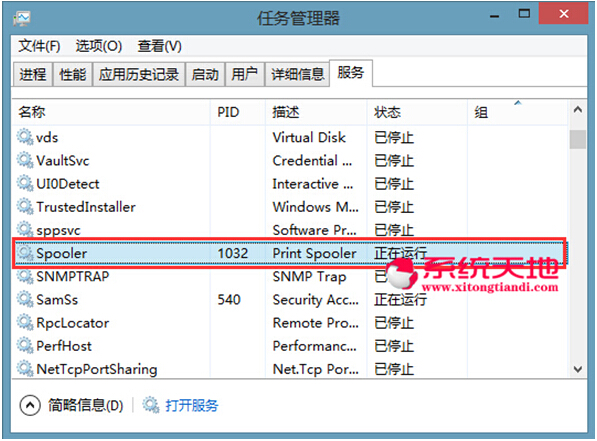The image size is (597, 441).
Task: Click the gear icon beside 打开服务
Action: pos(151,405)
